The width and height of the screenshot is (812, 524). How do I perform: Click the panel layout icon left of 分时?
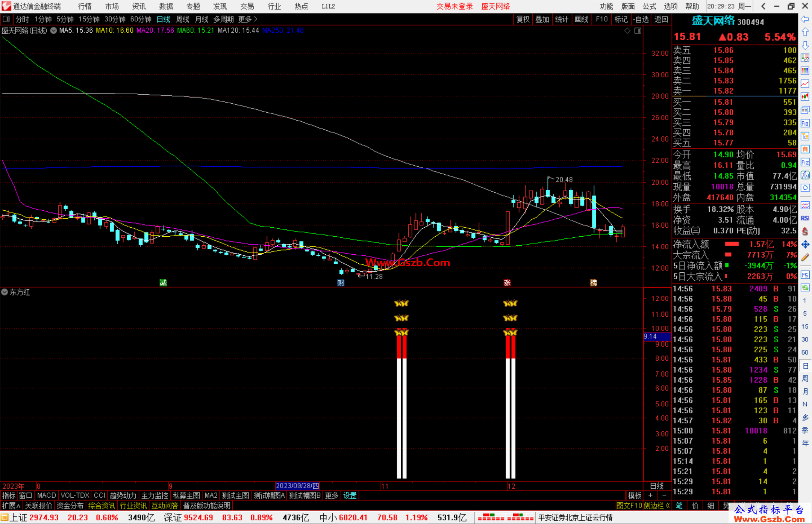pyautogui.click(x=6, y=19)
